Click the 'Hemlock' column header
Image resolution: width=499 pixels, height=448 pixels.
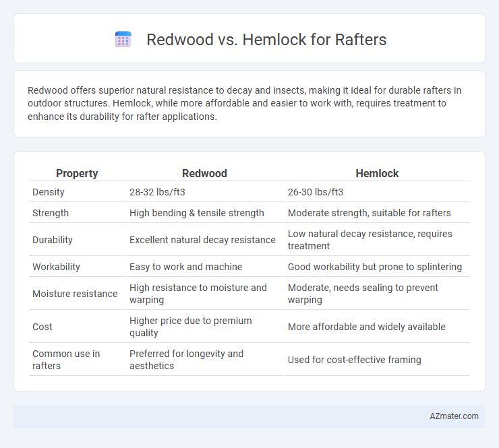[377, 173]
